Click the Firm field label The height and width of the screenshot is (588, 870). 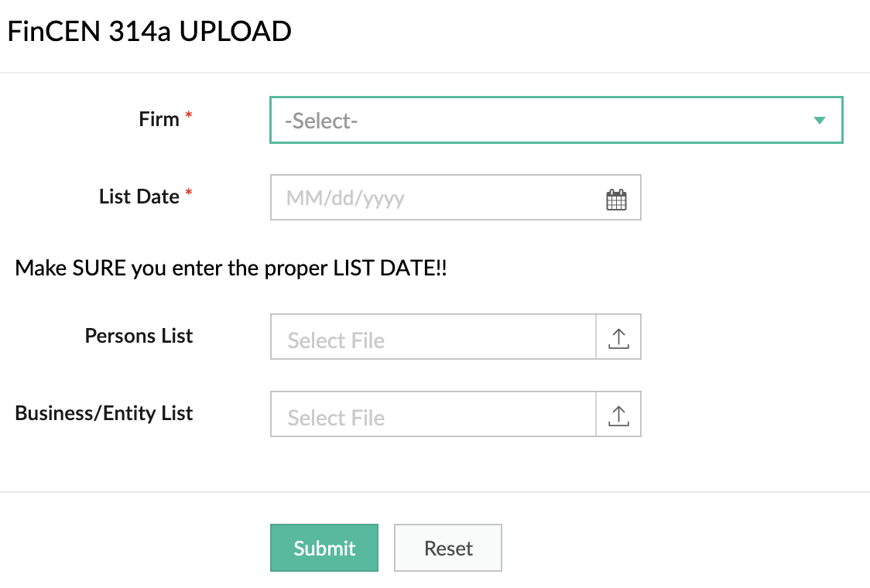tap(159, 119)
